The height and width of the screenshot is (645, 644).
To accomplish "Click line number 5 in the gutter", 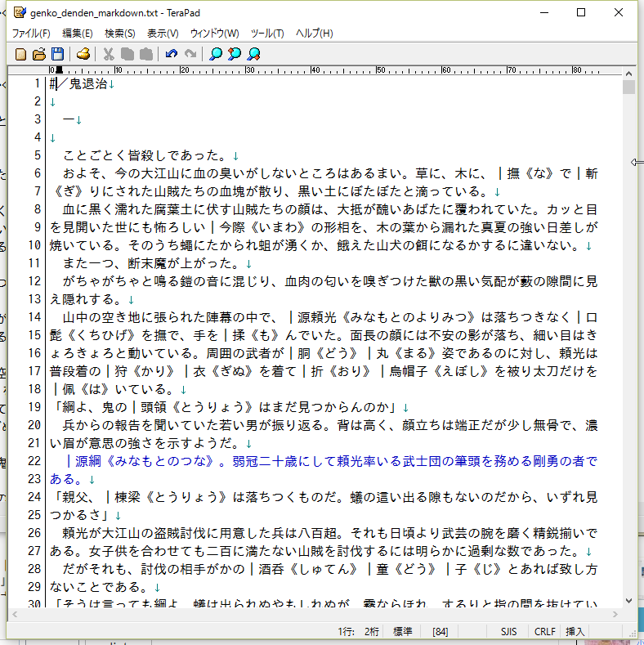I will coord(38,155).
